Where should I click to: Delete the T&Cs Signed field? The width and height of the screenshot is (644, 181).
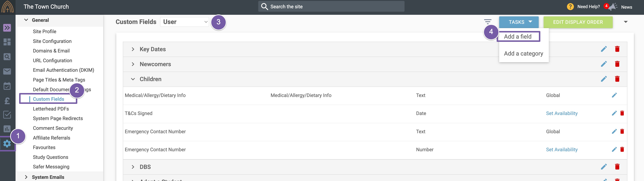click(622, 113)
